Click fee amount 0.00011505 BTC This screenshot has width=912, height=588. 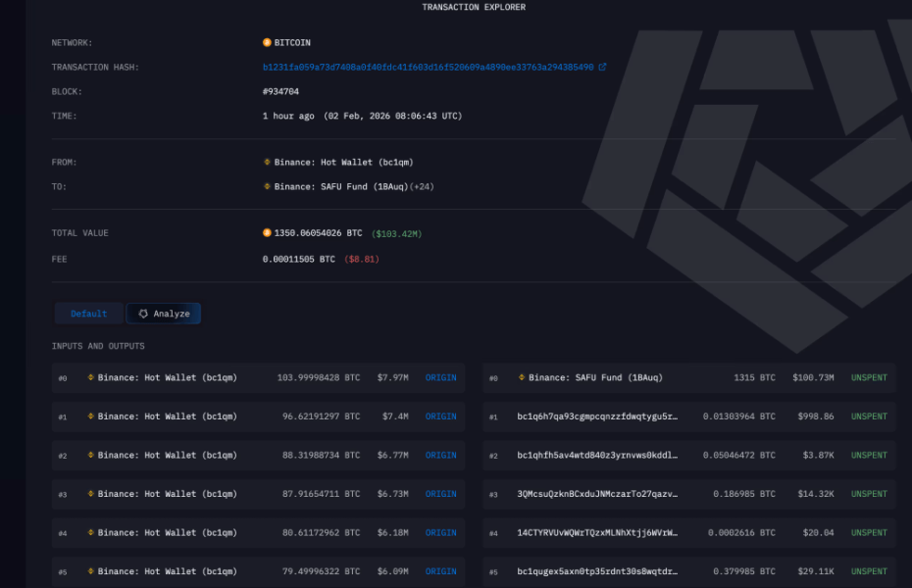(x=299, y=259)
